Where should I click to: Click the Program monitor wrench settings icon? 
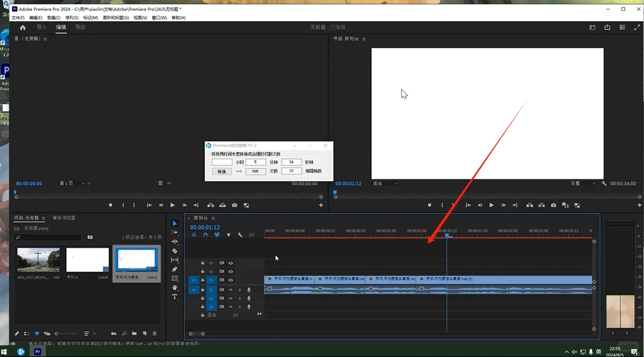(x=604, y=184)
